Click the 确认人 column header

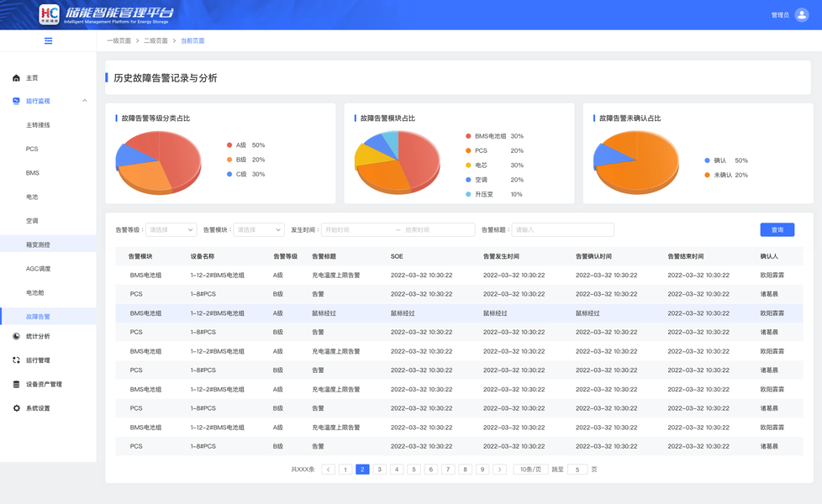[x=769, y=256]
